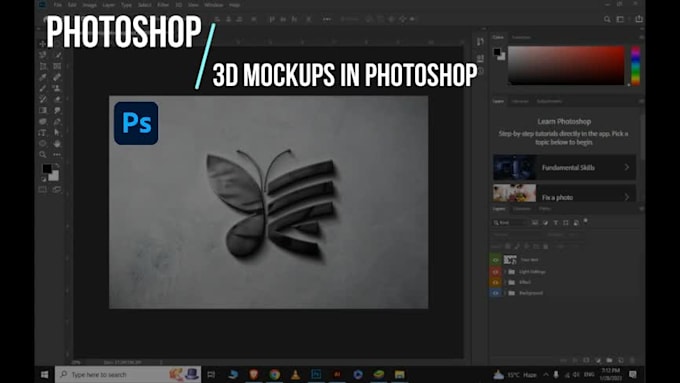The image size is (680, 383).
Task: Click the Search icon at top right
Action: click(x=607, y=19)
